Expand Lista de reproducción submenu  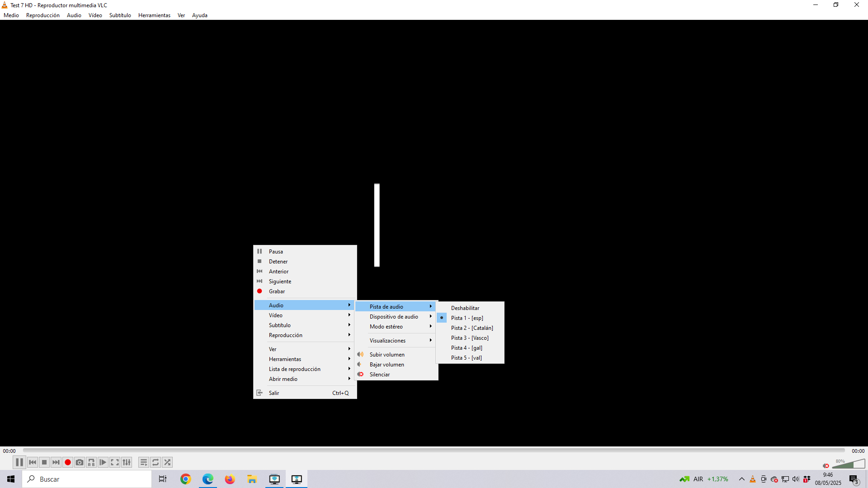click(x=305, y=369)
